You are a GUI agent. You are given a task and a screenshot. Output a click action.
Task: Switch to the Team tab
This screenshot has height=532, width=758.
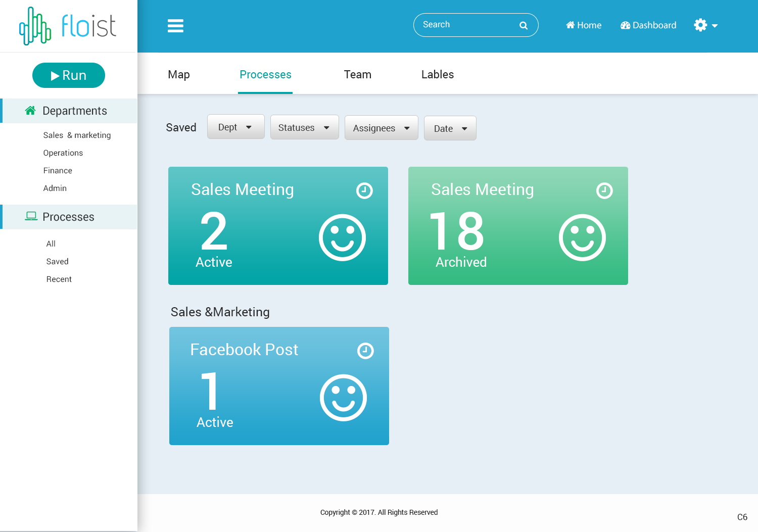pos(357,75)
